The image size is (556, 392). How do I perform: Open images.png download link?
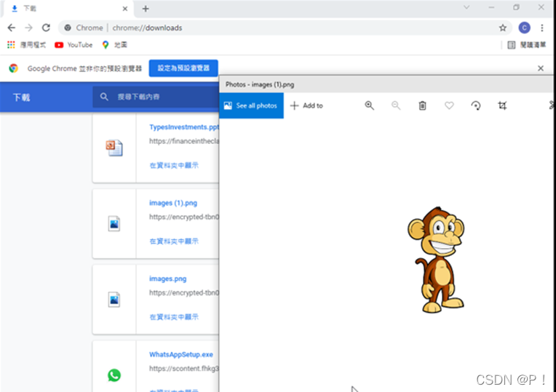coord(167,279)
